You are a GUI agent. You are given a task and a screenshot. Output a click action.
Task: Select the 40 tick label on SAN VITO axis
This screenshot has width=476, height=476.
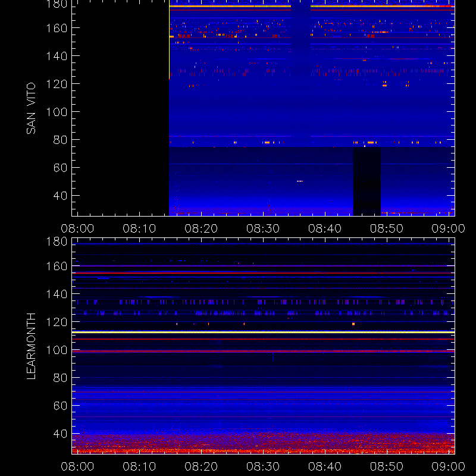click(60, 196)
